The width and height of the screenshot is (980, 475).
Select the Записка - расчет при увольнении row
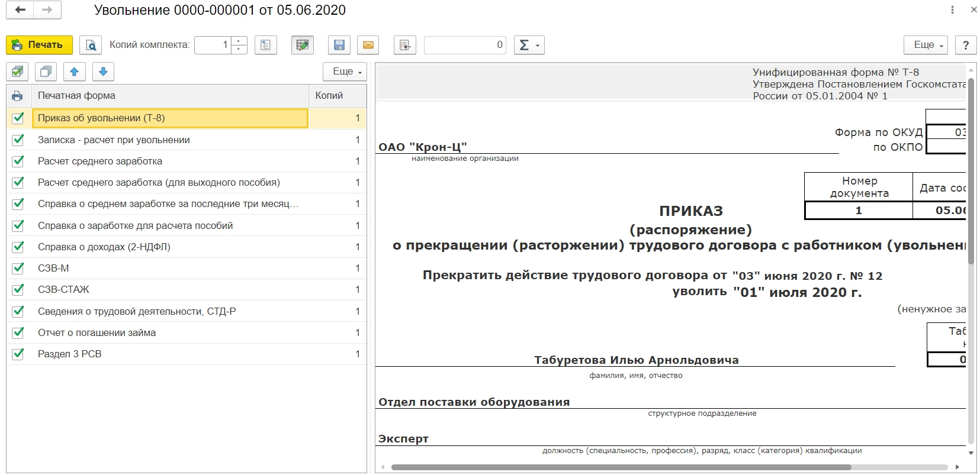[114, 140]
